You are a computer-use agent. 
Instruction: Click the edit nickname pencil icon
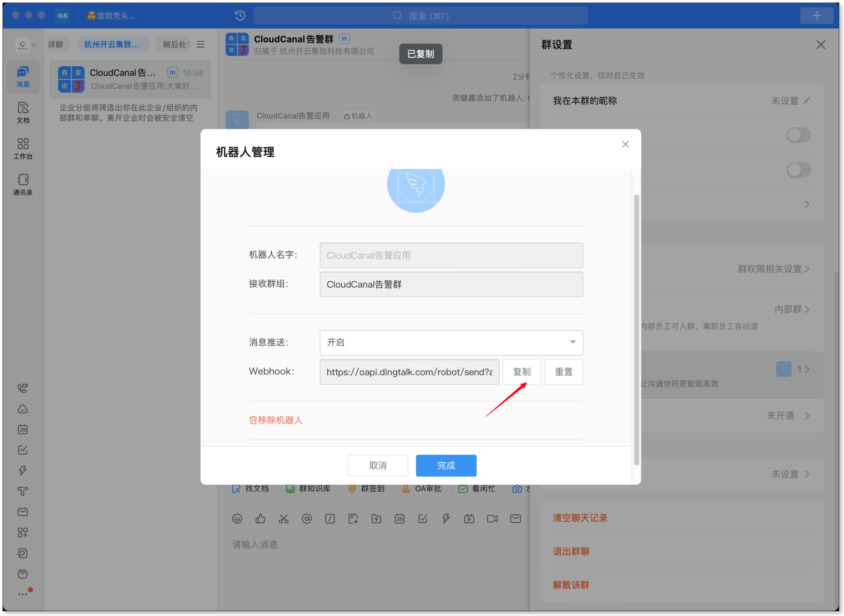(x=807, y=101)
